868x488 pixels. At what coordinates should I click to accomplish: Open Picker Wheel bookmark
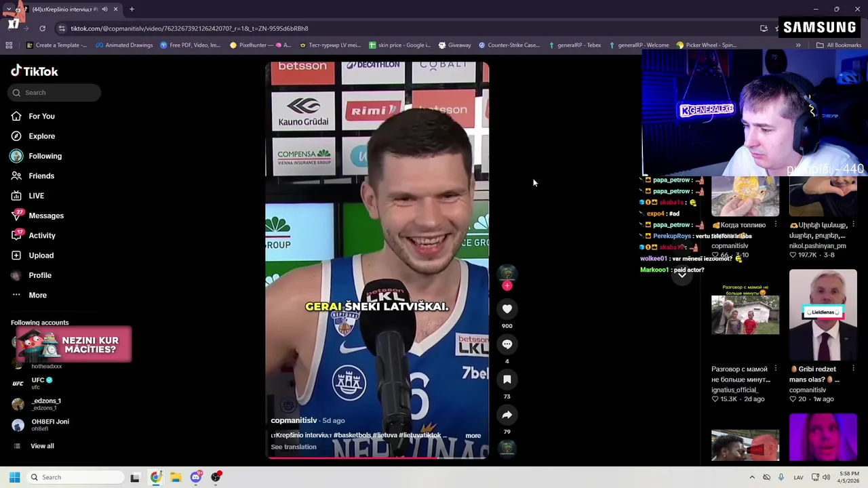(706, 45)
